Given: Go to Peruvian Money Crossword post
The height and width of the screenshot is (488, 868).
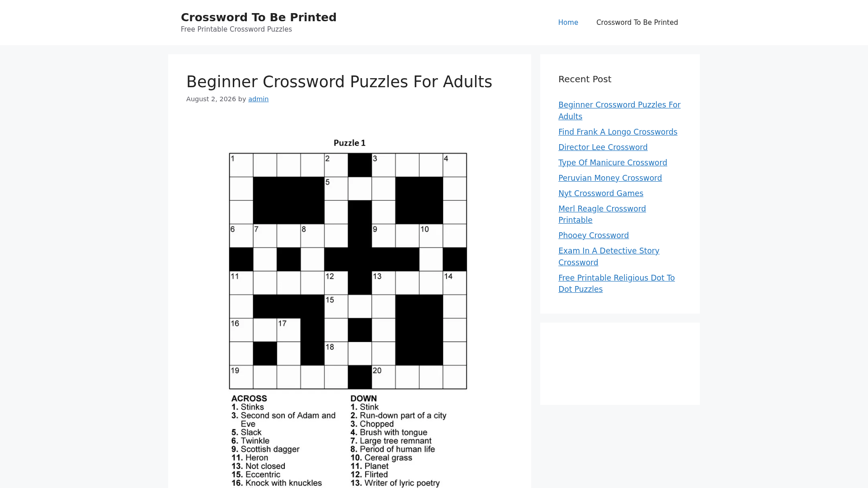Looking at the screenshot, I should (x=610, y=178).
